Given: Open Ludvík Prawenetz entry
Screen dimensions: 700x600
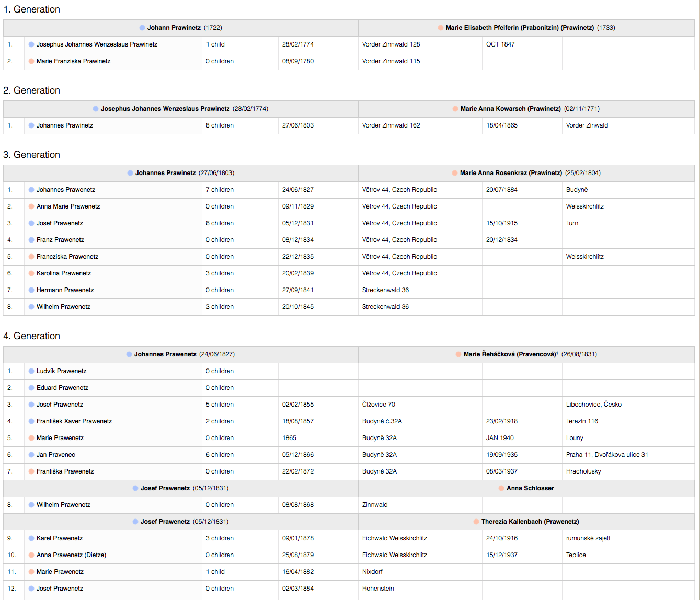Looking at the screenshot, I should click(x=61, y=371).
